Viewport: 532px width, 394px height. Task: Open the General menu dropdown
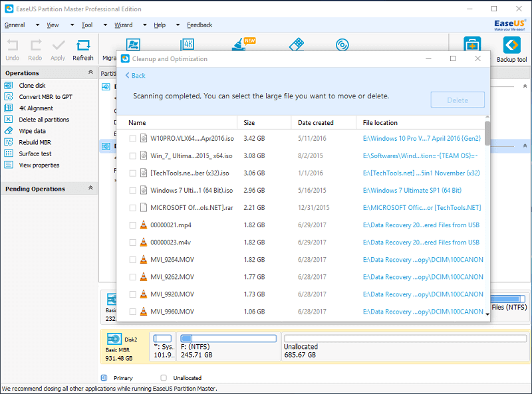coord(15,25)
